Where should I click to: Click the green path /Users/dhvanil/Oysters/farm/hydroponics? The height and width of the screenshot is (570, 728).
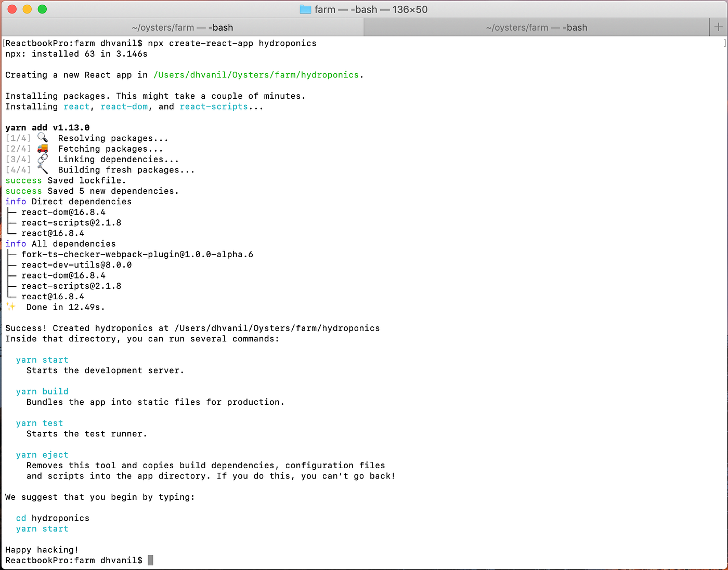256,75
